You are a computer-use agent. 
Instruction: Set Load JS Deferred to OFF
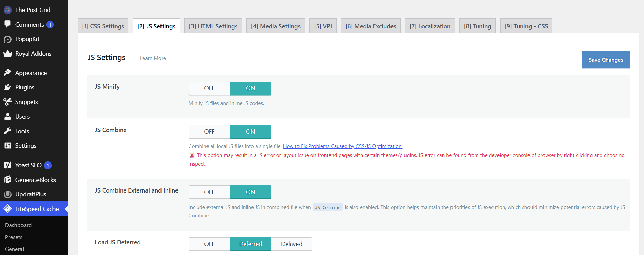coord(209,244)
